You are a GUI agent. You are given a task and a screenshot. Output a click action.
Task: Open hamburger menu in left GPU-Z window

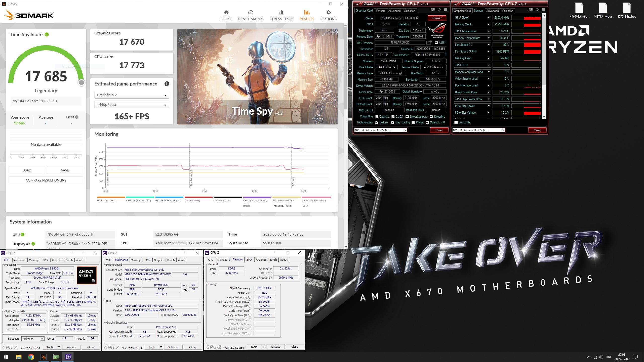tap(446, 9)
